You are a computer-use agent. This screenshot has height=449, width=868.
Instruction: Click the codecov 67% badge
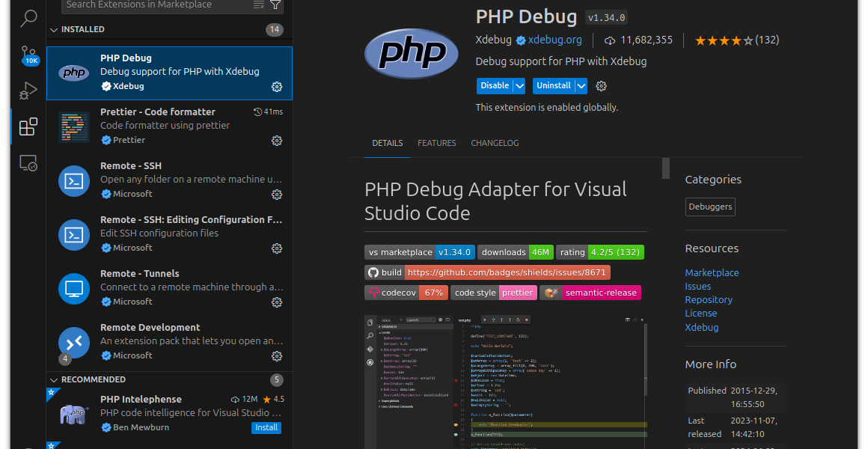(x=406, y=293)
